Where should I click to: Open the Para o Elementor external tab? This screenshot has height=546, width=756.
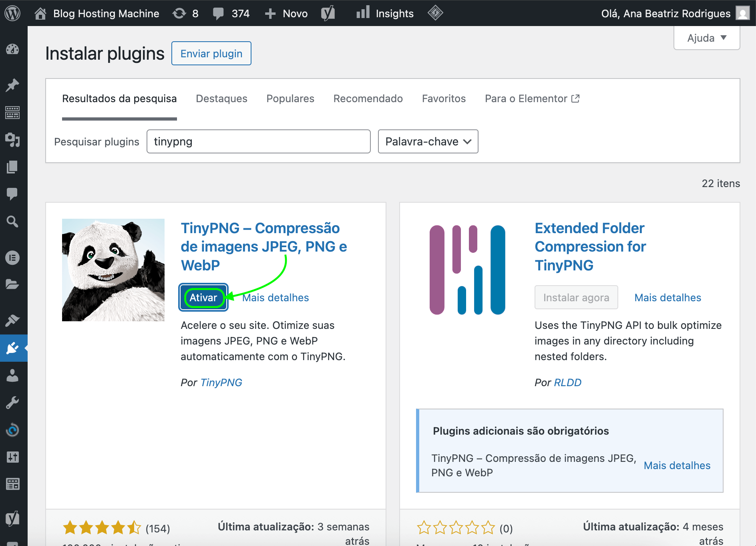(x=532, y=99)
